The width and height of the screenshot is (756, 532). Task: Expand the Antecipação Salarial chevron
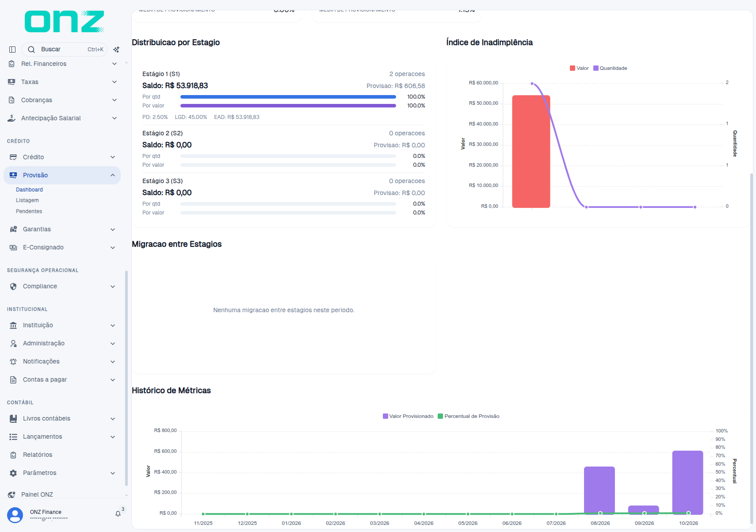coord(115,118)
